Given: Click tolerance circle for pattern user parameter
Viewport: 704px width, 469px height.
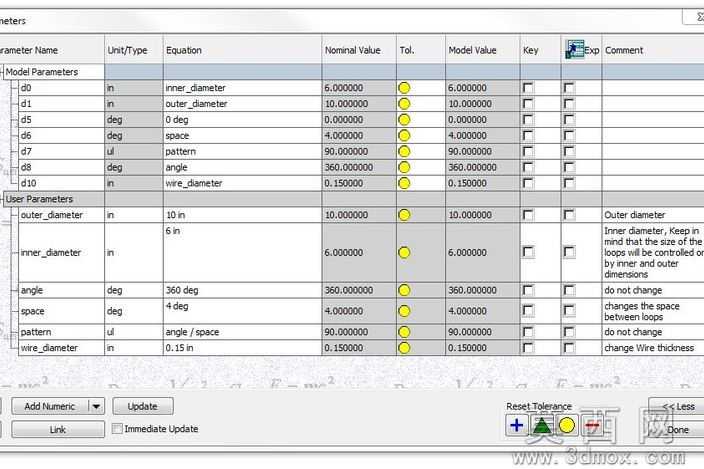Looking at the screenshot, I should point(404,332).
